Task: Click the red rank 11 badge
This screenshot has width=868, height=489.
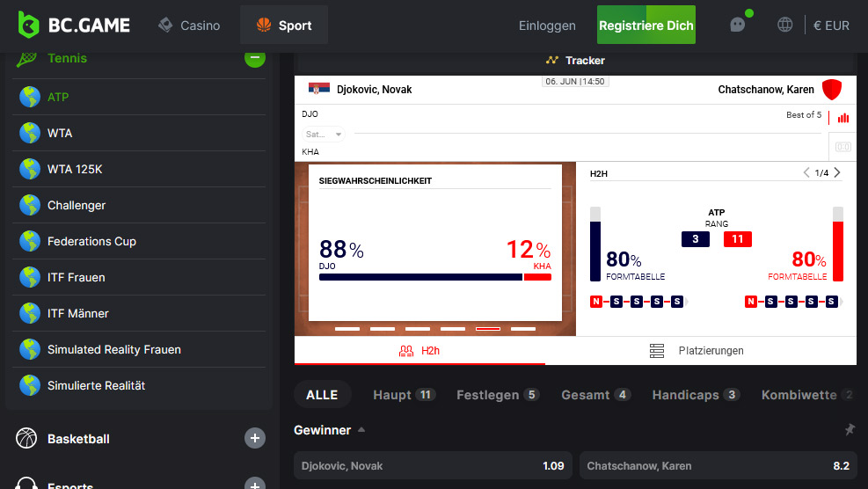Action: 737,239
